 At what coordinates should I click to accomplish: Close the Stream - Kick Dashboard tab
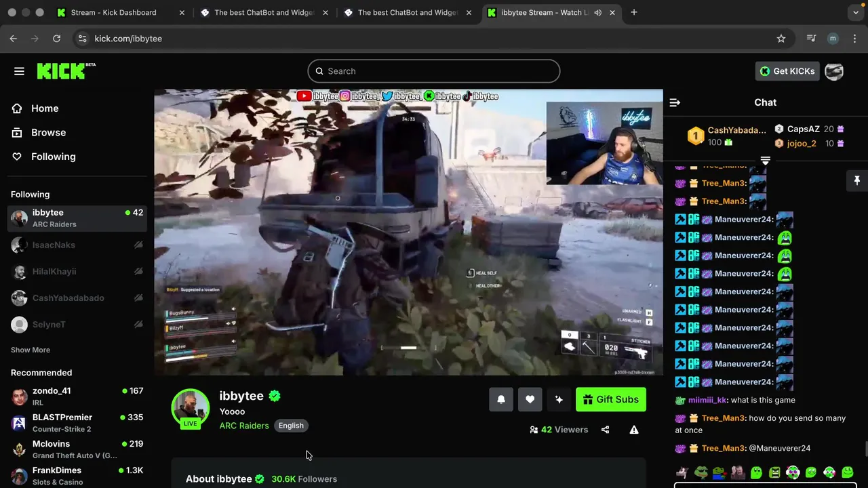pyautogui.click(x=182, y=12)
